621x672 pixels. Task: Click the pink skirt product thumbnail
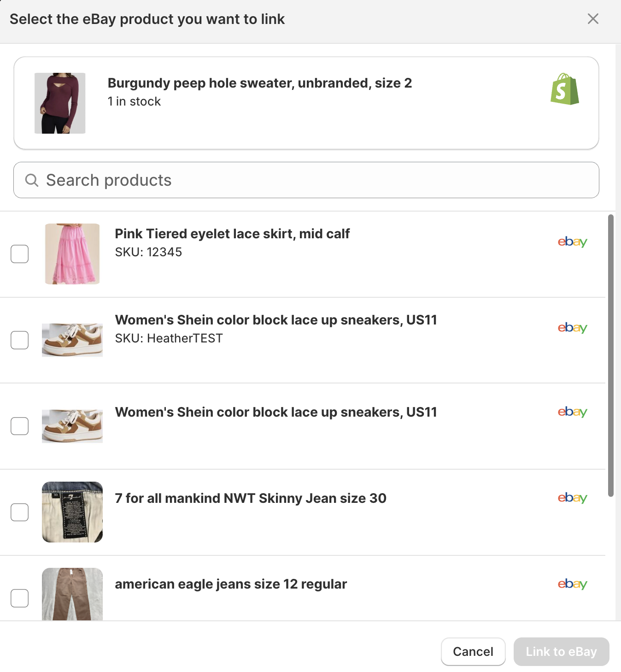tap(72, 253)
